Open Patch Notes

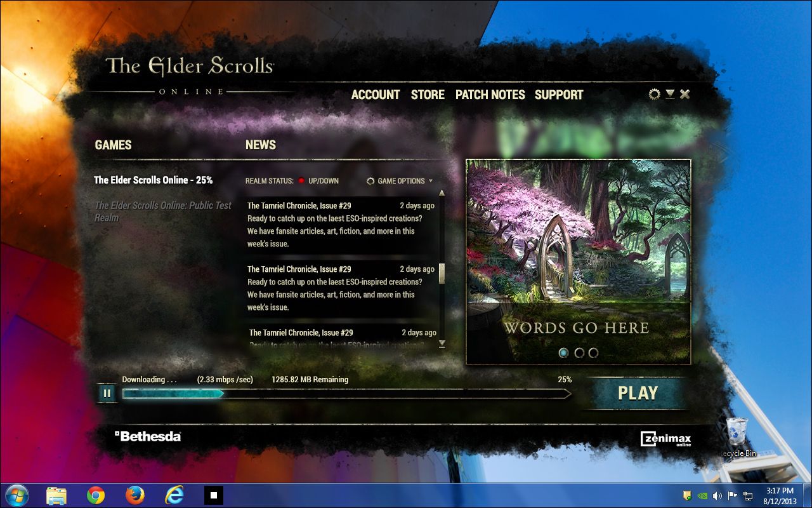click(490, 95)
